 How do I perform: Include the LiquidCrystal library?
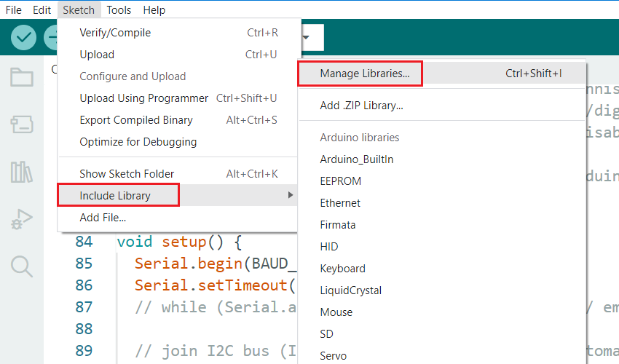tap(351, 290)
